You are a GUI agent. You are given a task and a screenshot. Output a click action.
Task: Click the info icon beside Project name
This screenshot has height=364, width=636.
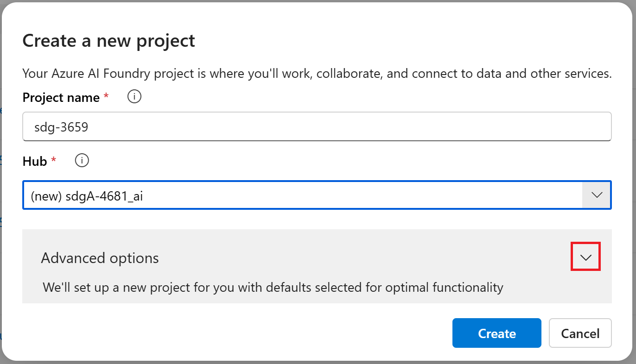click(134, 97)
